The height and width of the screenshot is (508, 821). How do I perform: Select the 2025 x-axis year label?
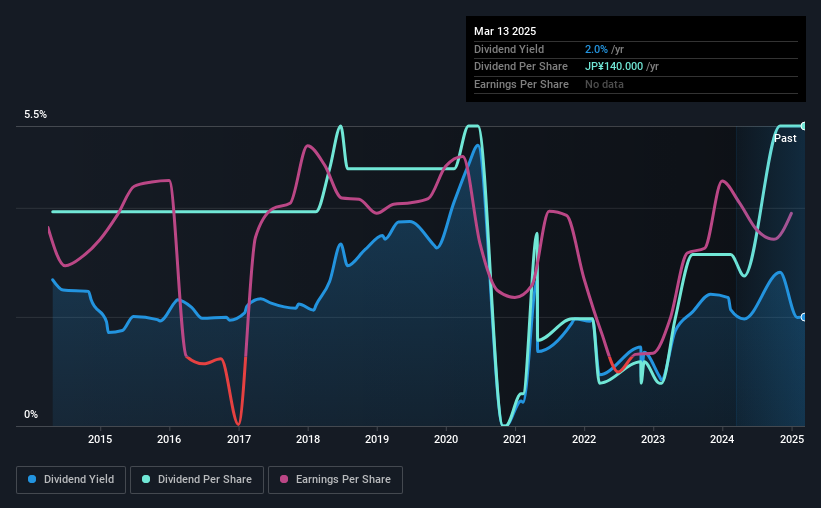(x=792, y=439)
